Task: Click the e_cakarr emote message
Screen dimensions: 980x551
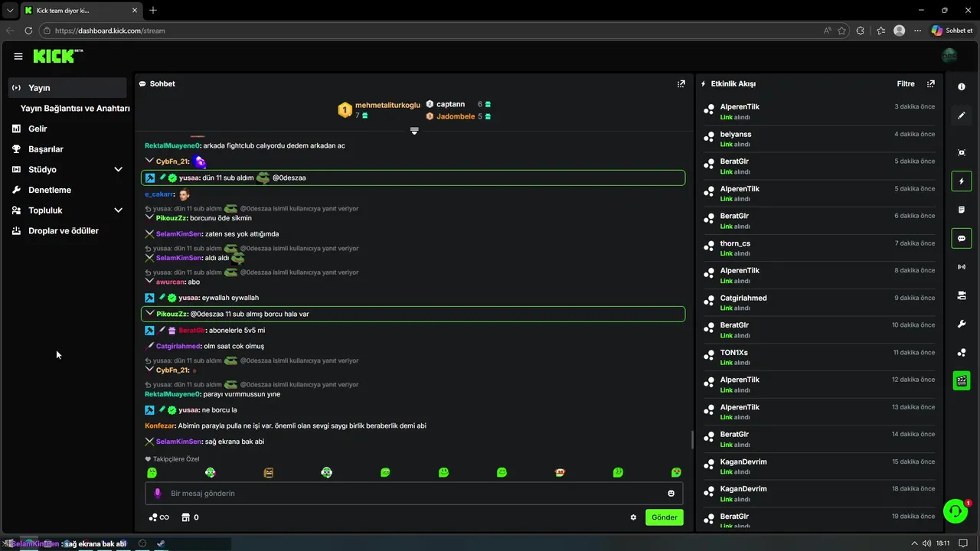Action: [x=184, y=194]
